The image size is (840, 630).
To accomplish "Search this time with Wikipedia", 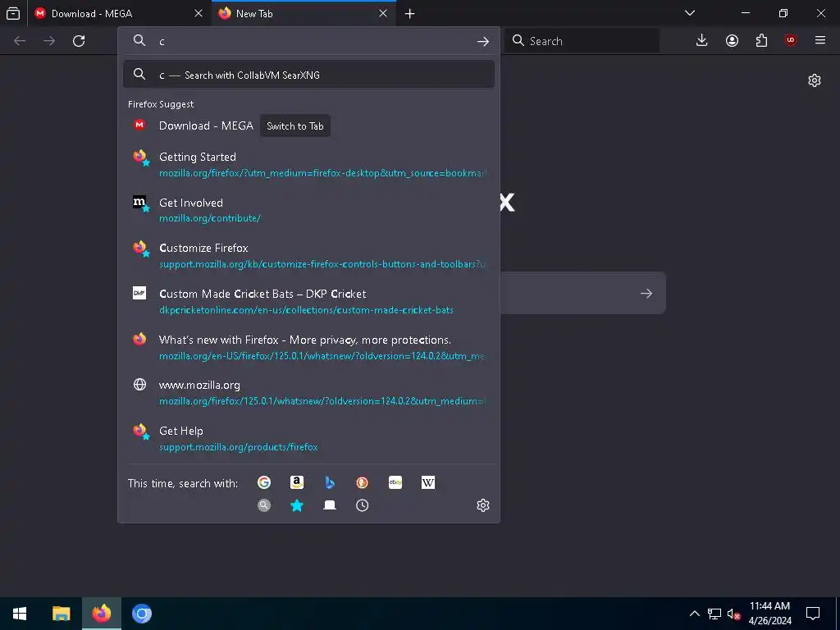I will (x=428, y=482).
